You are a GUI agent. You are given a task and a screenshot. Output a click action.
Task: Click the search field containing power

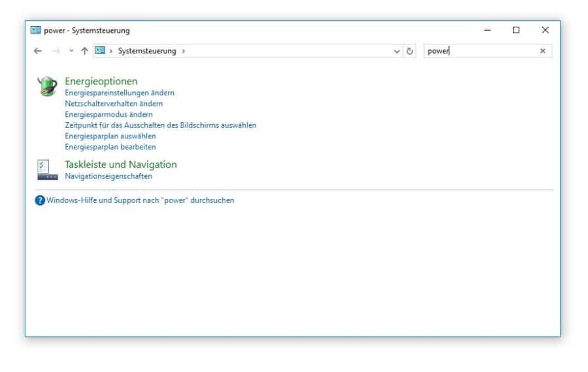point(480,51)
